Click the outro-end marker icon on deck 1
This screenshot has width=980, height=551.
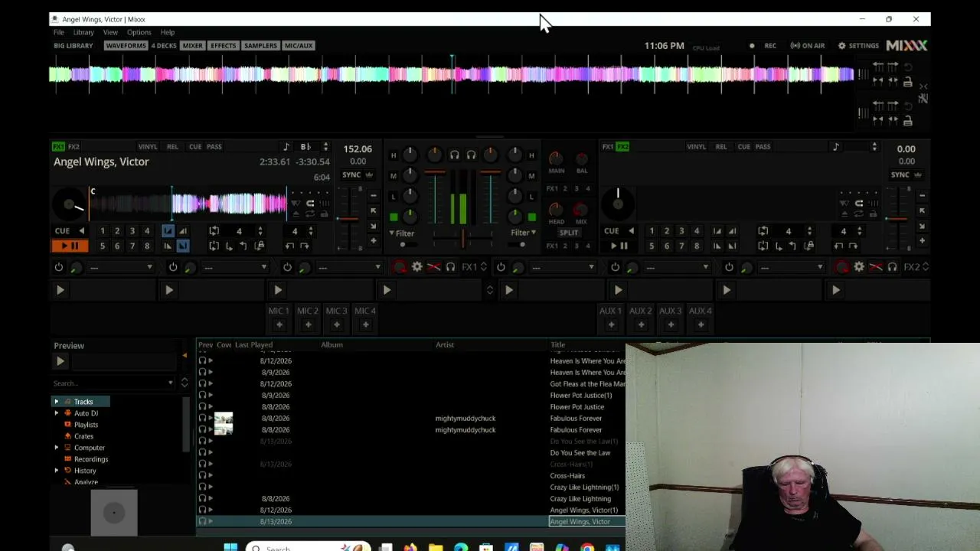tap(183, 246)
